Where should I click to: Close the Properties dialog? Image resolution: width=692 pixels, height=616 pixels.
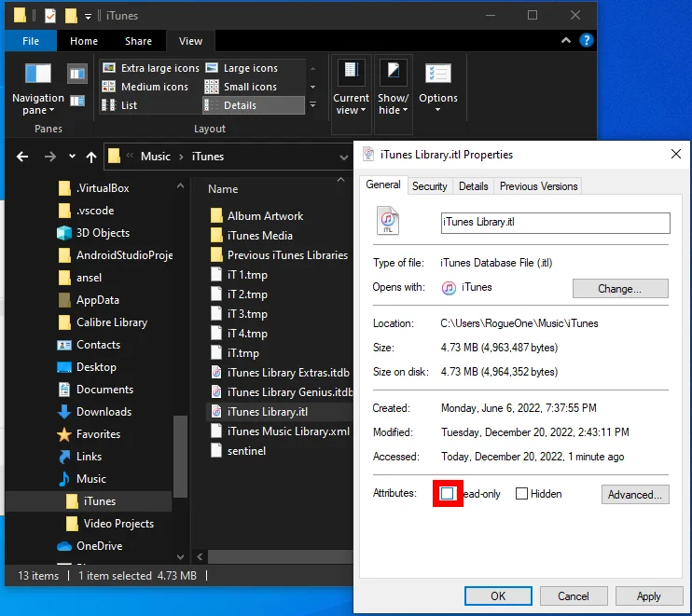tap(675, 154)
